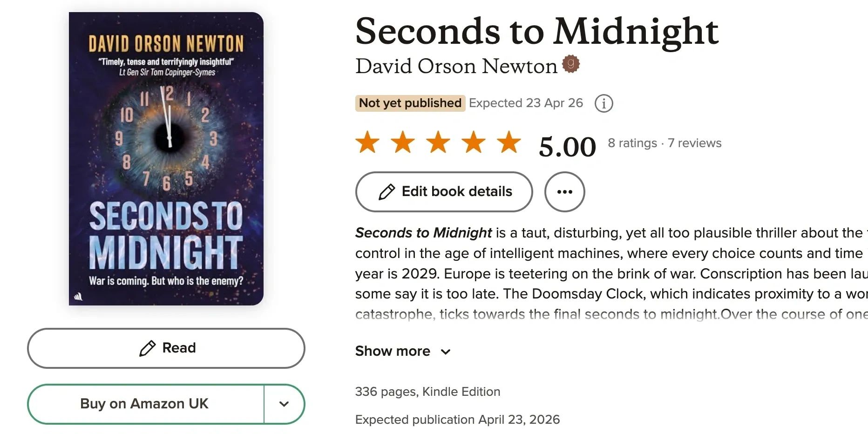Click the publication info circle icon

pyautogui.click(x=604, y=103)
